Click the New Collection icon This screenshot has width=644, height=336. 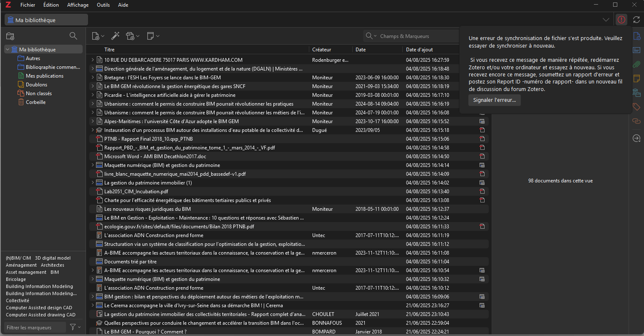point(10,36)
